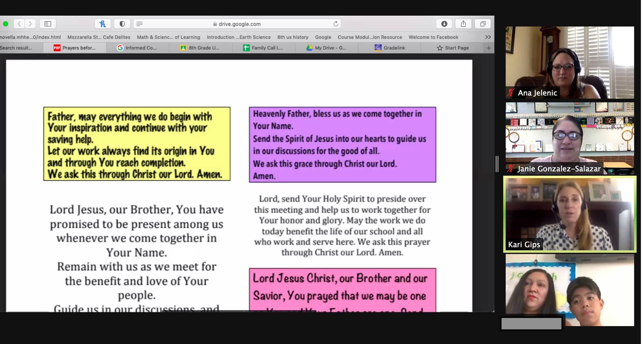Open the Safari downloads button
The height and width of the screenshot is (344, 644).
click(x=444, y=24)
